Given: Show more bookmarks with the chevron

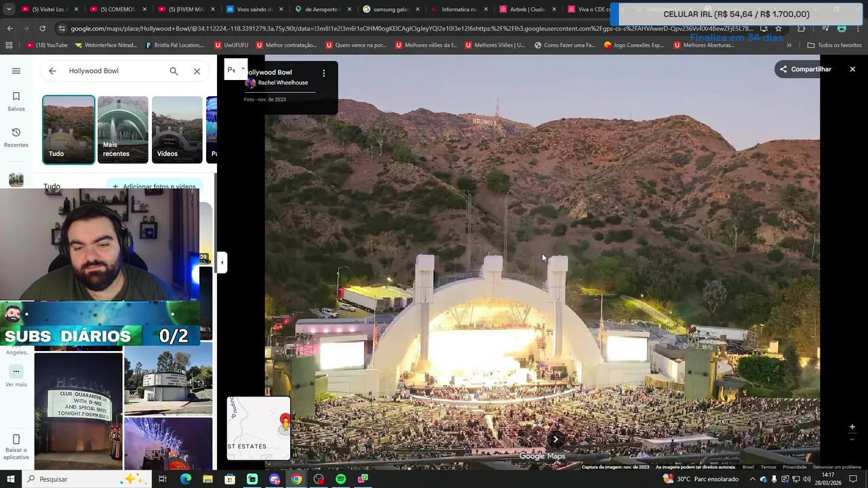Looking at the screenshot, I should coord(789,45).
